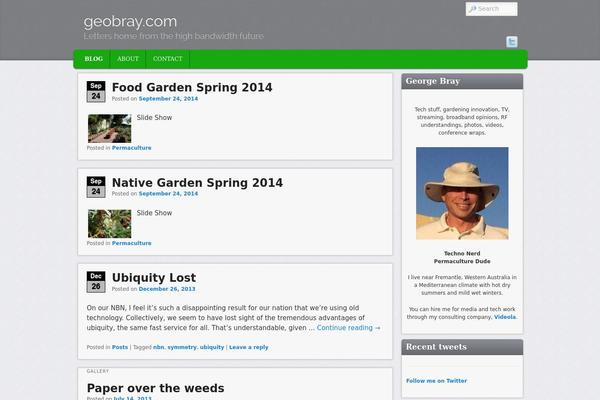Click the Leave a reply link
This screenshot has height=400, width=600.
point(248,347)
